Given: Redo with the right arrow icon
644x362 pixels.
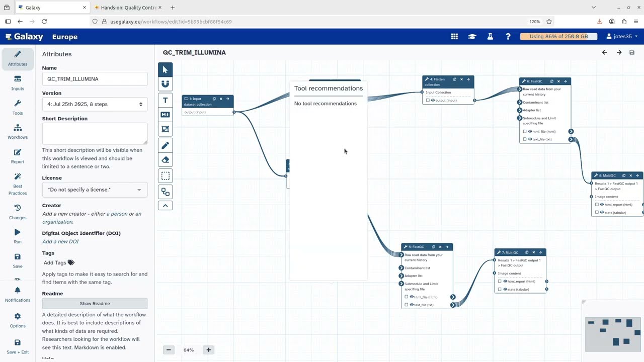Looking at the screenshot, I should 619,52.
